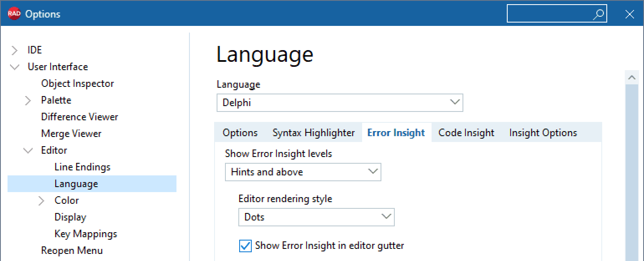644x261 pixels.
Task: Open Show Error Insight levels dropdown
Action: click(x=303, y=172)
